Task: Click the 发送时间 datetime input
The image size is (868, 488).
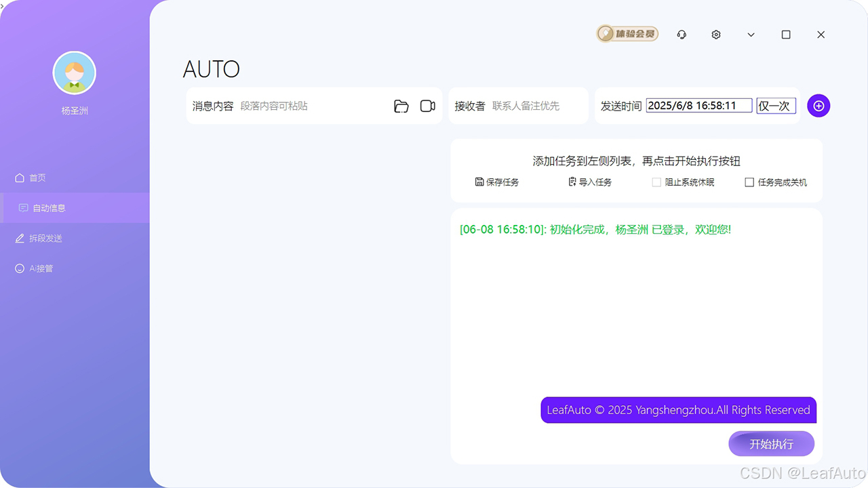Action: (698, 105)
